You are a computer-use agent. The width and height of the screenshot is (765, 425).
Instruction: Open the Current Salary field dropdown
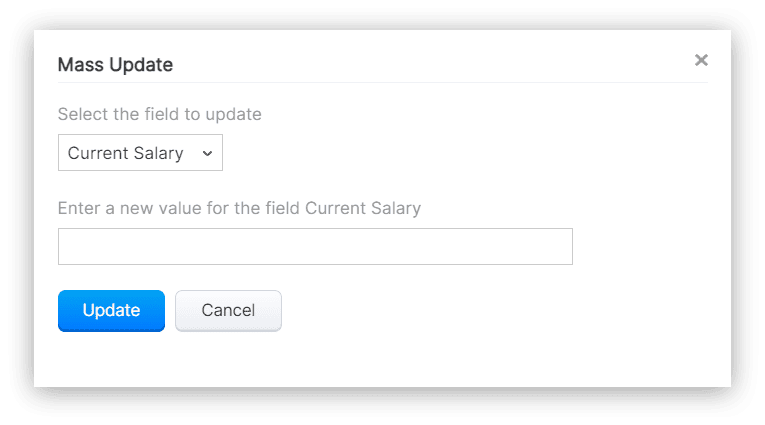click(x=140, y=153)
